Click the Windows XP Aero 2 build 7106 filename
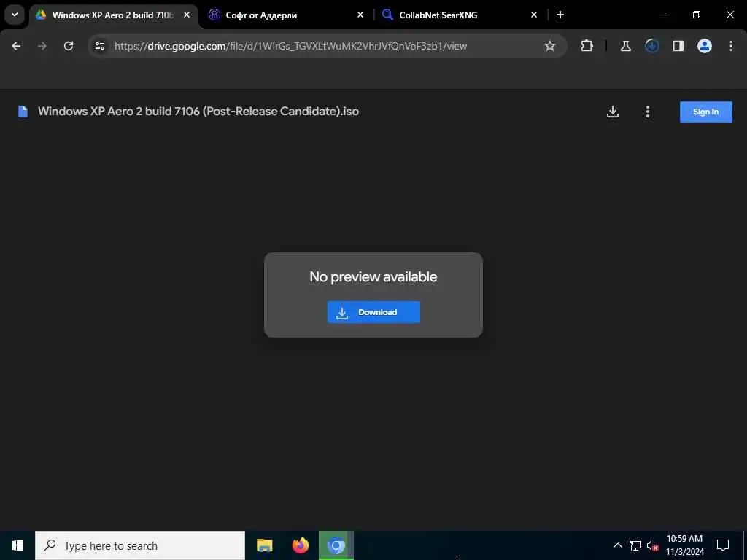Screen dimensions: 747x560 (198, 112)
